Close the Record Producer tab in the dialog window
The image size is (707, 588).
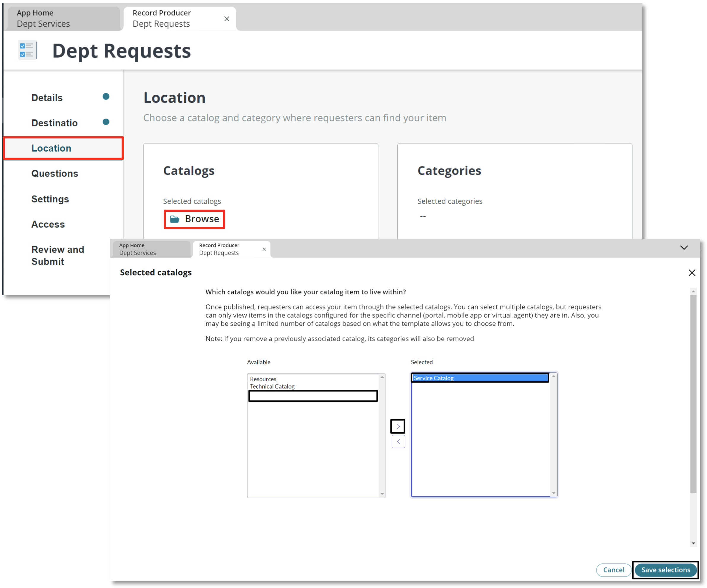[264, 249]
